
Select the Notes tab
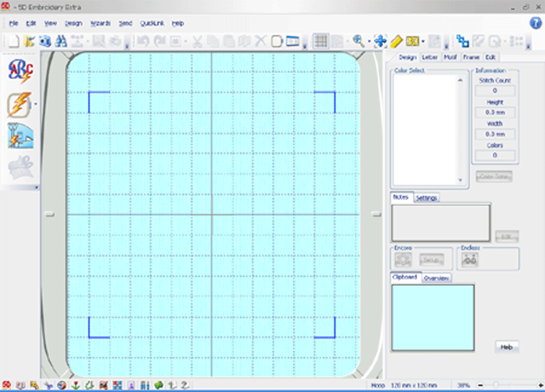(401, 197)
